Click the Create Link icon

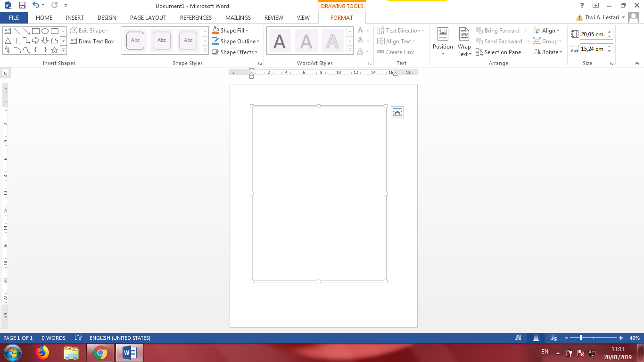pos(397,52)
